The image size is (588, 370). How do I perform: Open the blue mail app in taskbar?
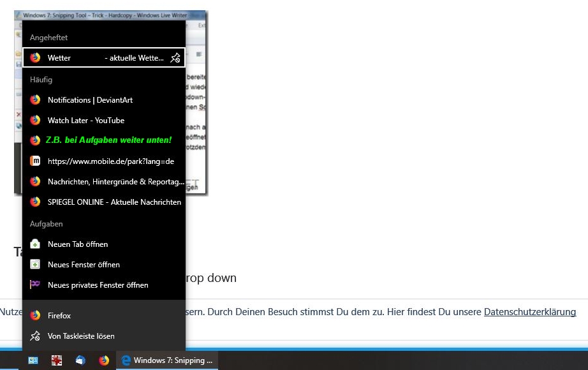(x=80, y=360)
